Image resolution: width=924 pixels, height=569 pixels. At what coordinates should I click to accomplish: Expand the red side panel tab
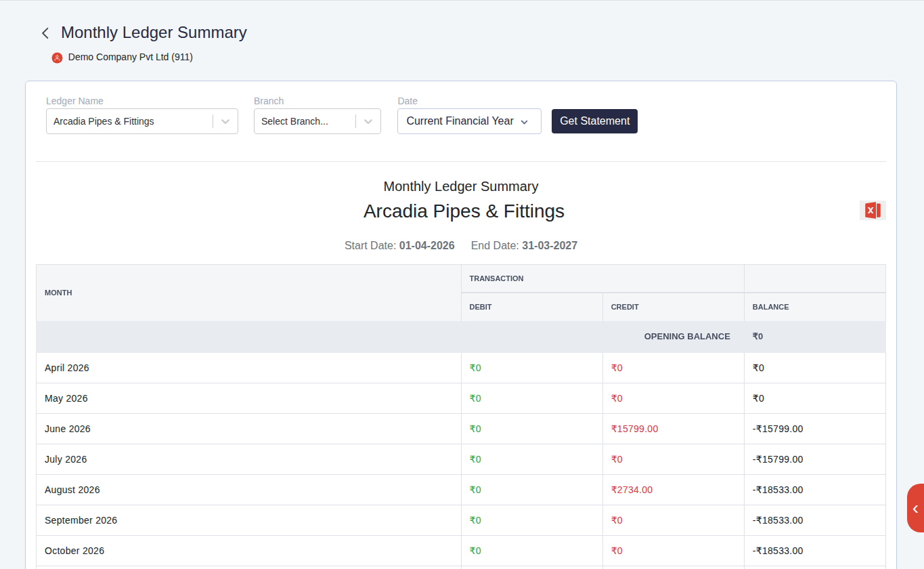(915, 508)
